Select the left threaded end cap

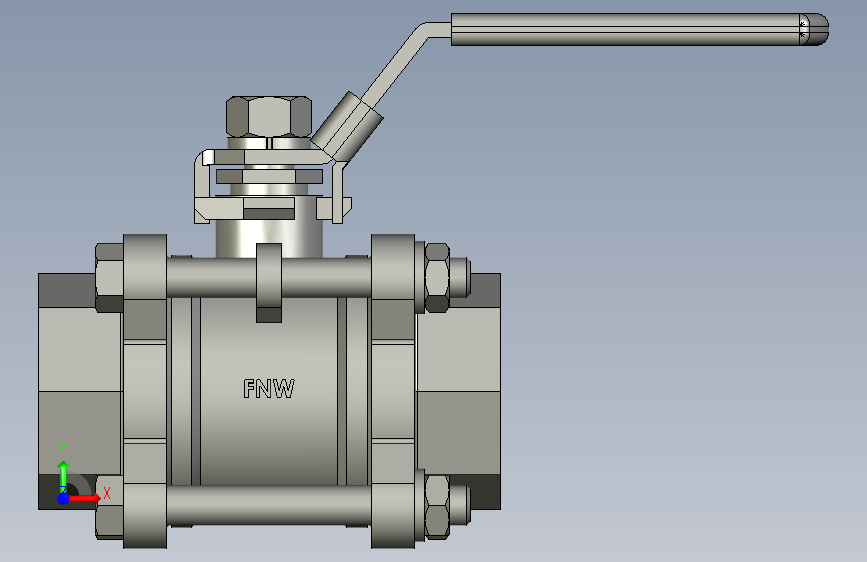80,391
